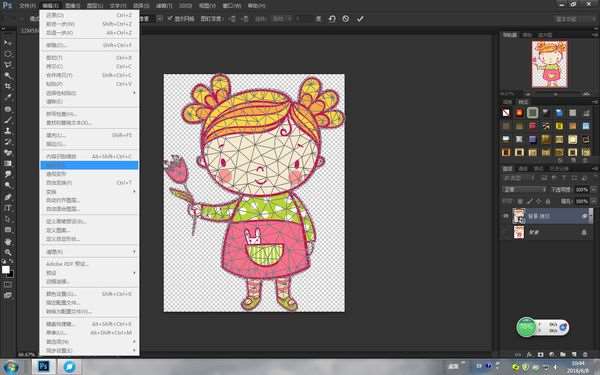Change the screen mode icon
The width and height of the screenshot is (600, 375).
(x=8, y=295)
